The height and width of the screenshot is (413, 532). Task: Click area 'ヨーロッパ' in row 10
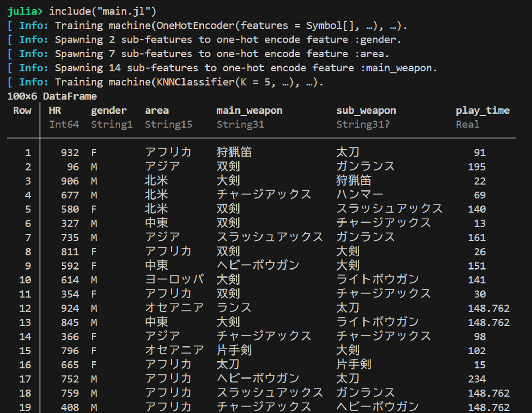(174, 280)
